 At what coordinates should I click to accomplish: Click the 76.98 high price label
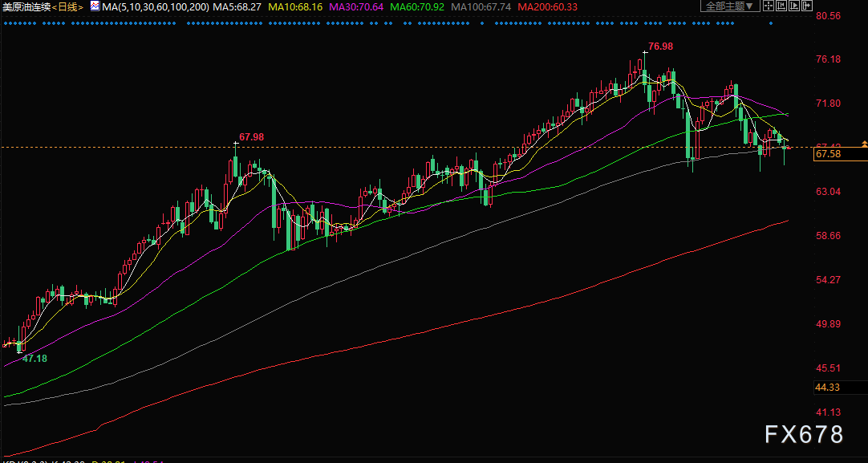pyautogui.click(x=660, y=47)
